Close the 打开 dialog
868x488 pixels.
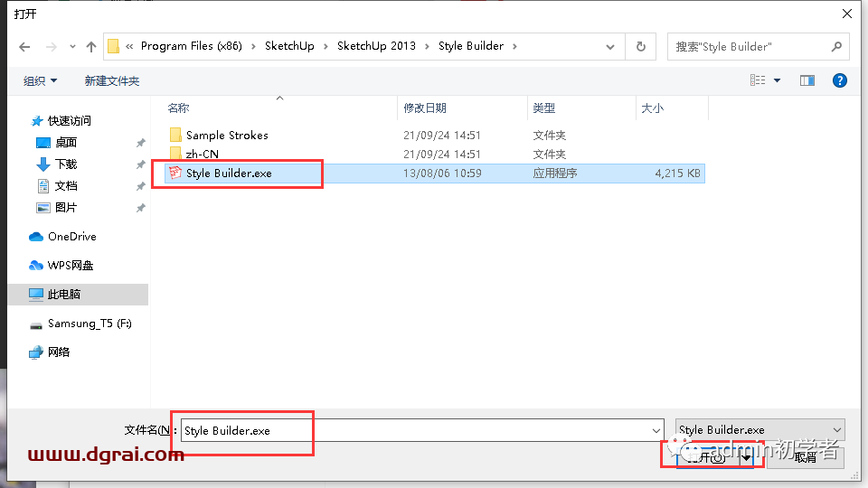[847, 14]
